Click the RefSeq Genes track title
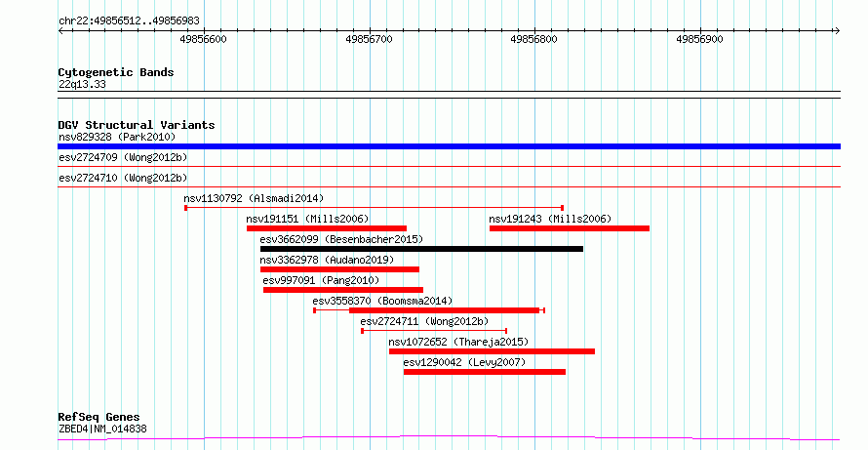The width and height of the screenshot is (868, 450). (99, 418)
